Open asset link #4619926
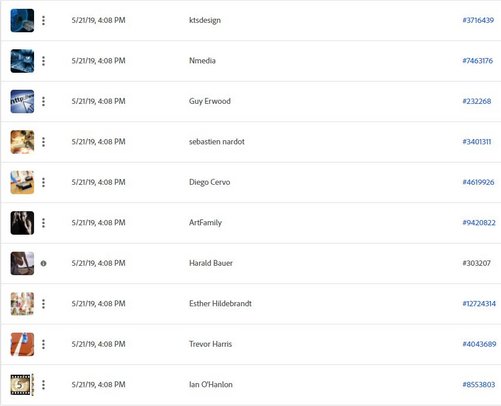The image size is (501, 406). point(478,182)
